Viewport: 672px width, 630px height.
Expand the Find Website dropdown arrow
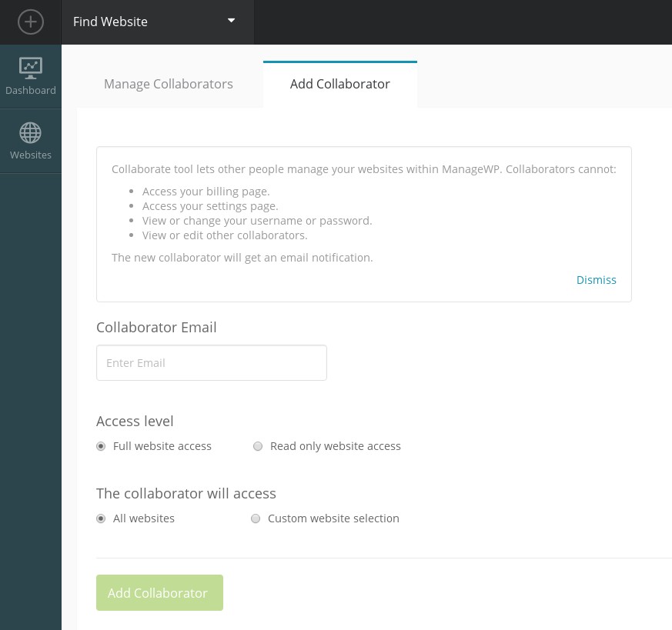pyautogui.click(x=231, y=21)
